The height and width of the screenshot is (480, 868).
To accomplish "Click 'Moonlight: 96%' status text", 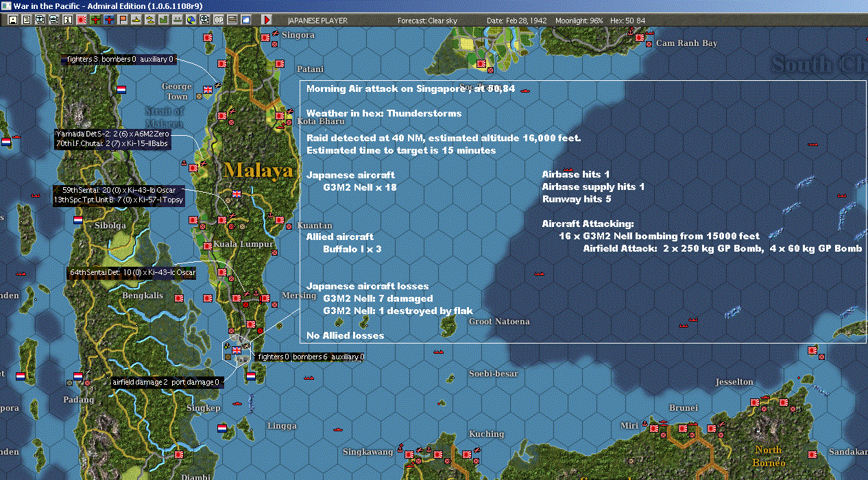I will point(579,21).
